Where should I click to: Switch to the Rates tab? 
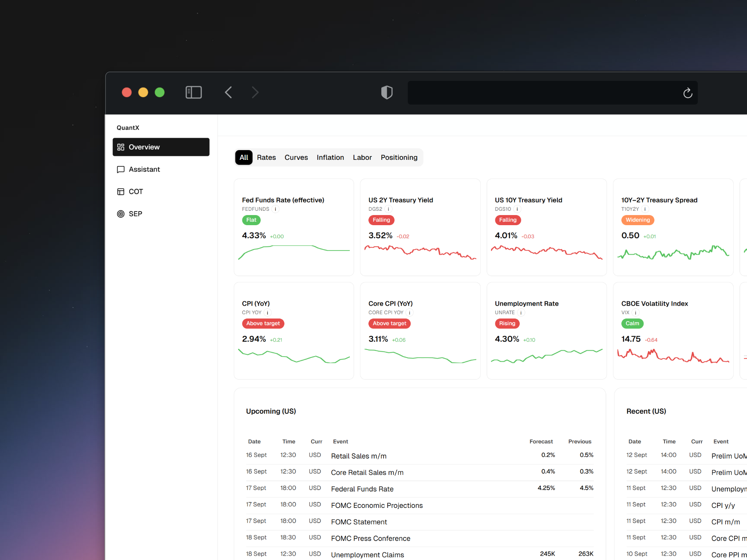[266, 157]
